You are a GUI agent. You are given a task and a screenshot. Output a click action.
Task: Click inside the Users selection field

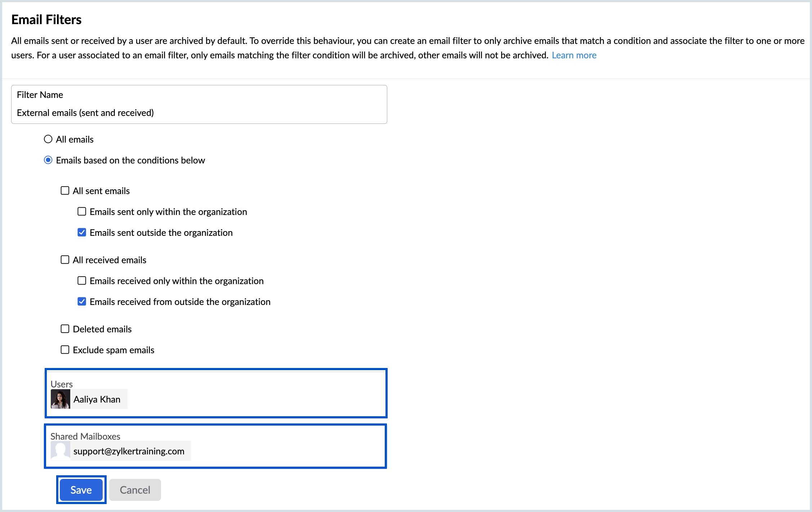[x=216, y=393]
